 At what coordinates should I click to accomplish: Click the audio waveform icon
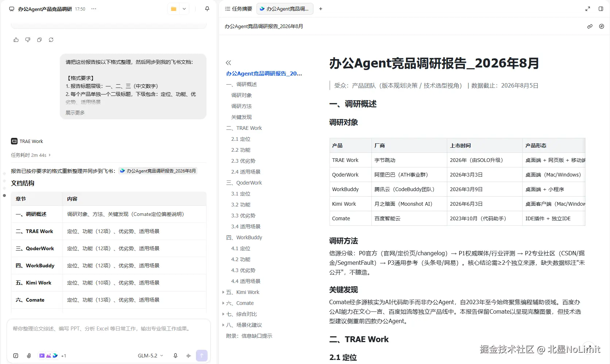(189, 356)
